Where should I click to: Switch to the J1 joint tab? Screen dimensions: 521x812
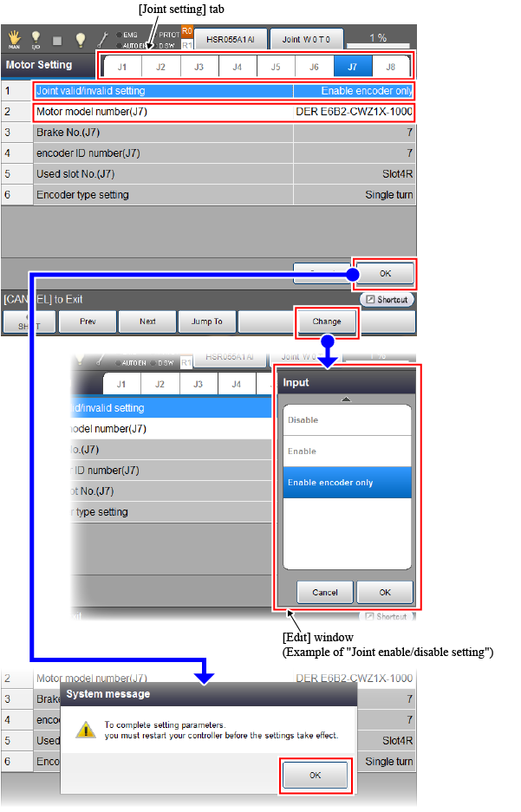[x=123, y=66]
